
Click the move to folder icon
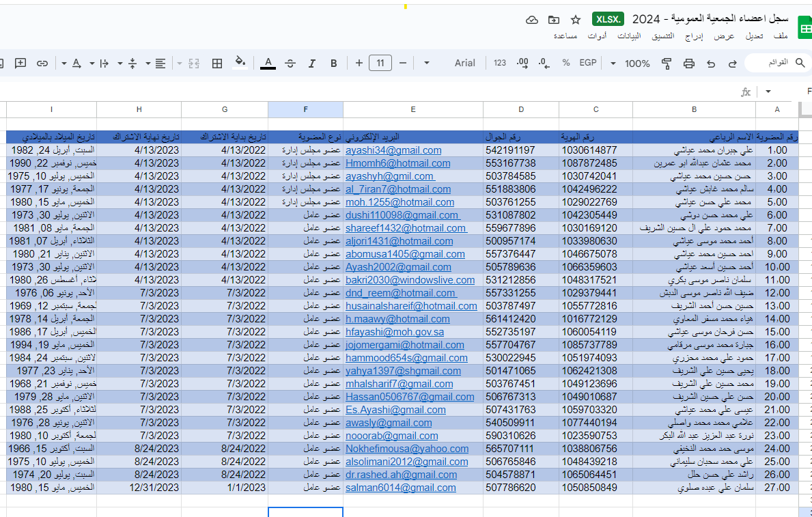click(554, 20)
